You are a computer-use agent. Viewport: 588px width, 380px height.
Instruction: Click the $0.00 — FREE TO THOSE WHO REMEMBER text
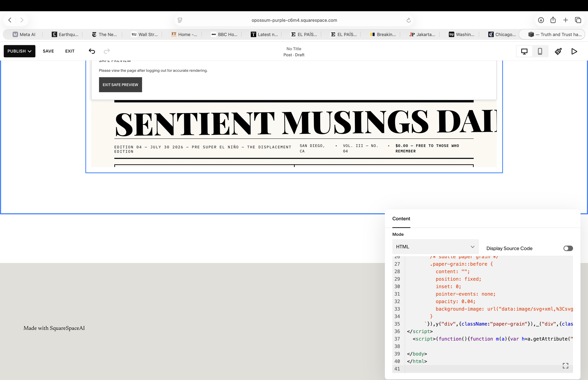click(x=427, y=148)
